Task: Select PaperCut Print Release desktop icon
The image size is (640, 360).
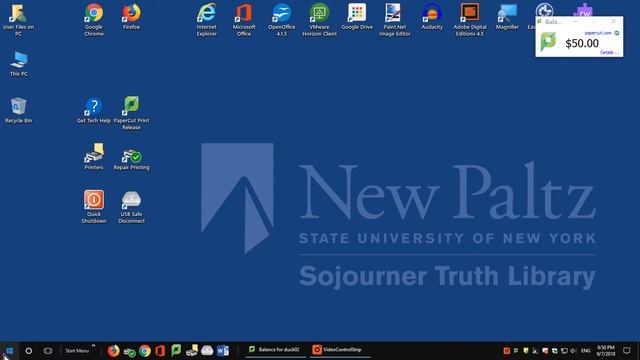Action: click(x=131, y=113)
